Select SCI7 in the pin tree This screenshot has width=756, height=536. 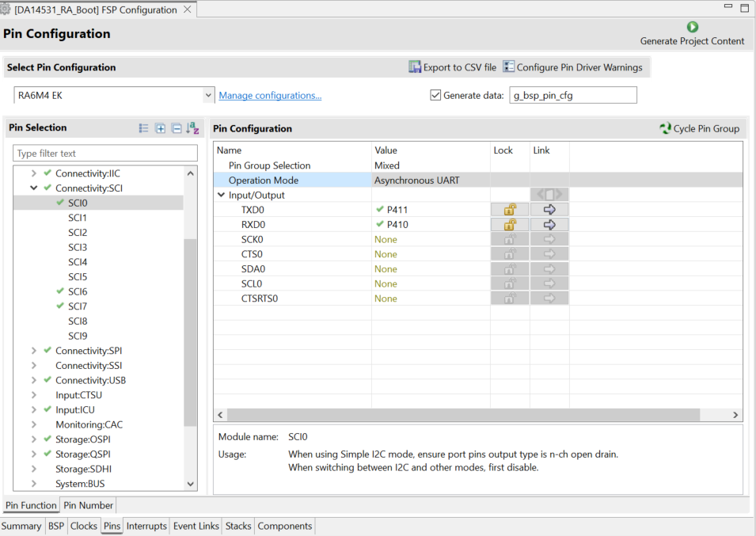[78, 306]
